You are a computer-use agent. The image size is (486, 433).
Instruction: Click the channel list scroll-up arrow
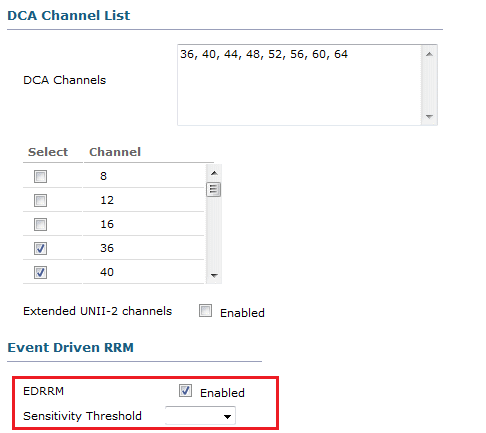point(214,173)
